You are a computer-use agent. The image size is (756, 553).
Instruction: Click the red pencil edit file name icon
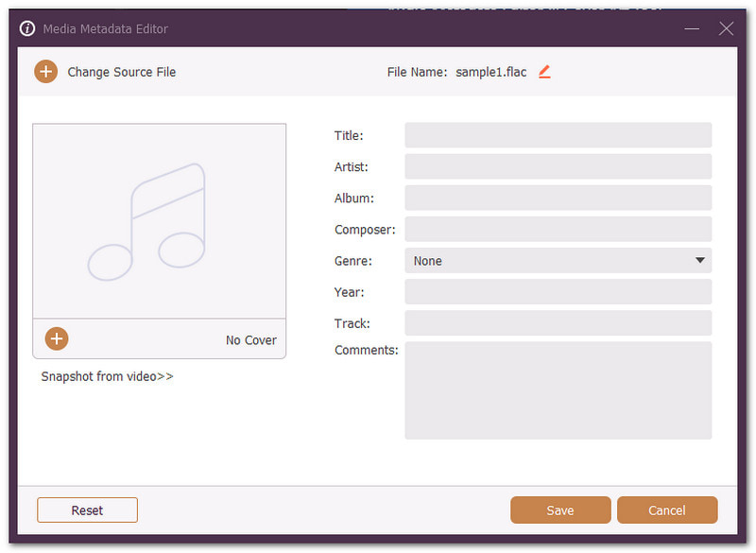pyautogui.click(x=544, y=72)
